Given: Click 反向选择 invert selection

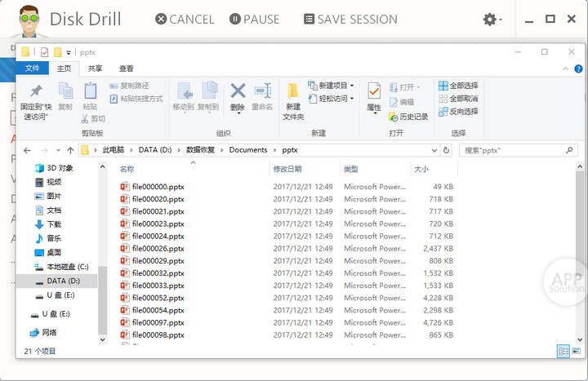Looking at the screenshot, I should [x=458, y=111].
